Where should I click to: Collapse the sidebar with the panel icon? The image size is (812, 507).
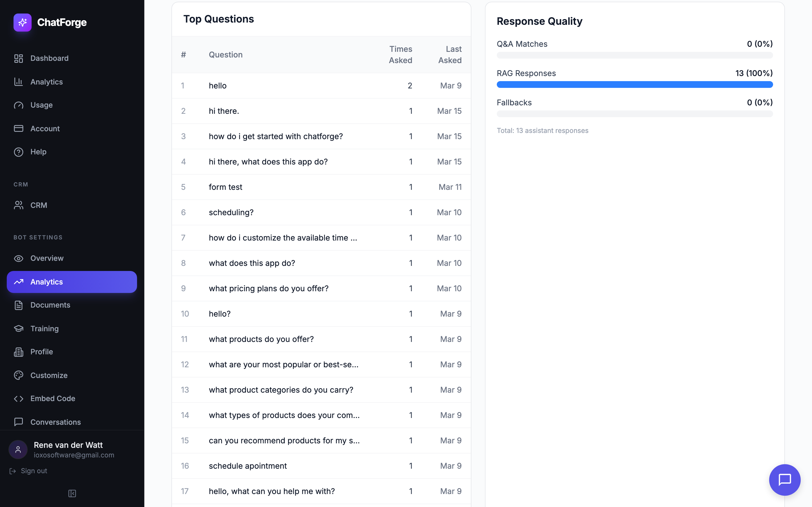(72, 493)
